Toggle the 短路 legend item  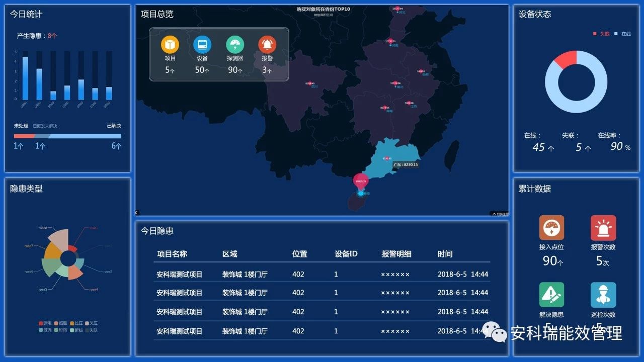tap(60, 330)
